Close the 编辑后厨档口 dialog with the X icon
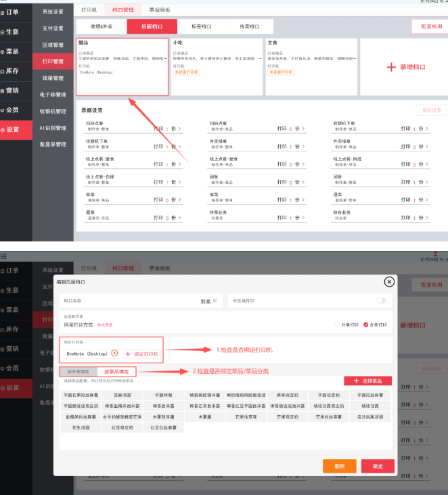Screen dimensions: 448x495 (x=389, y=281)
